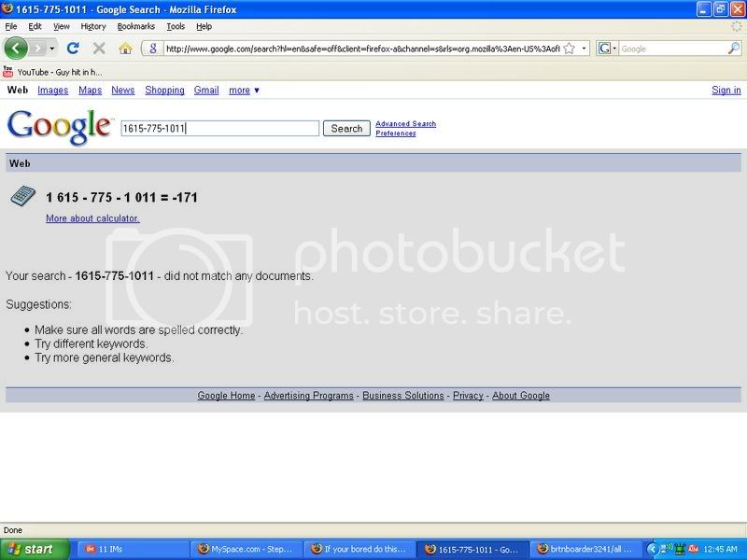Screen dimensions: 747x560
Task: Click the Firefox icon in the title bar
Action: (x=7, y=8)
